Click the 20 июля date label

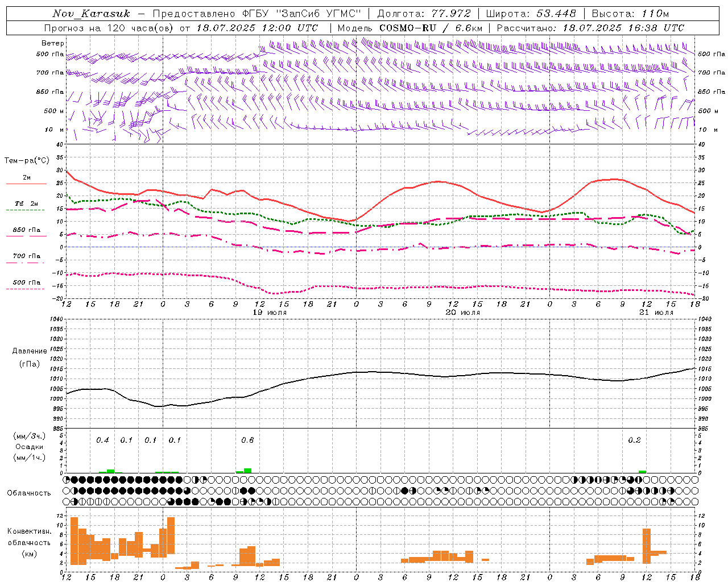pyautogui.click(x=463, y=313)
